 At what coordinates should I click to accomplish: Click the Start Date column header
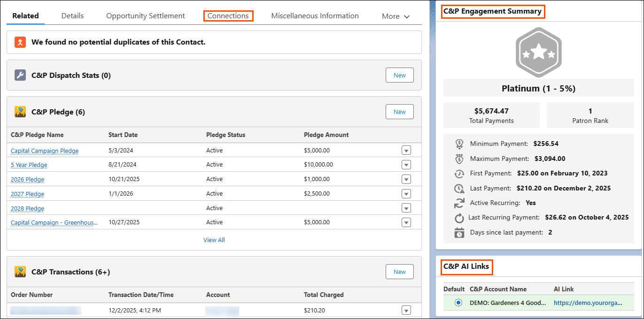point(123,135)
